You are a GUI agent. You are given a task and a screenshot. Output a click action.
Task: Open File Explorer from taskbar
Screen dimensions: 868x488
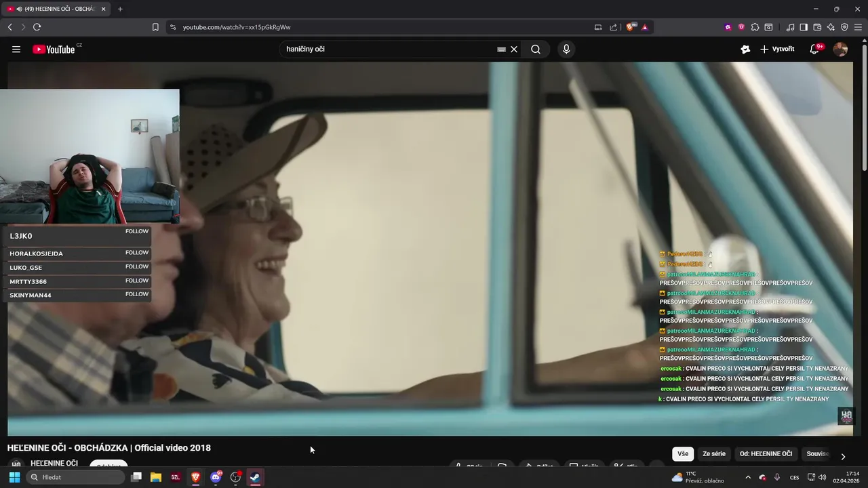pos(156,477)
